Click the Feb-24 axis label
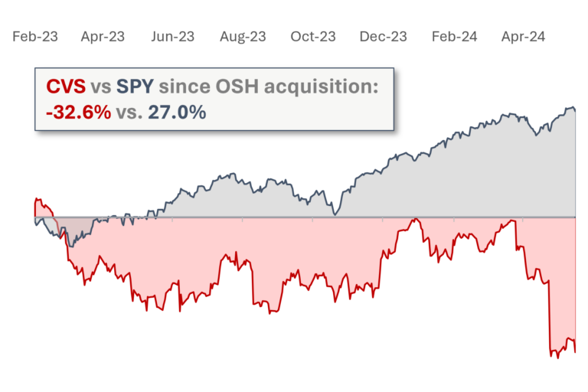This screenshot has height=392, width=588. tap(455, 37)
